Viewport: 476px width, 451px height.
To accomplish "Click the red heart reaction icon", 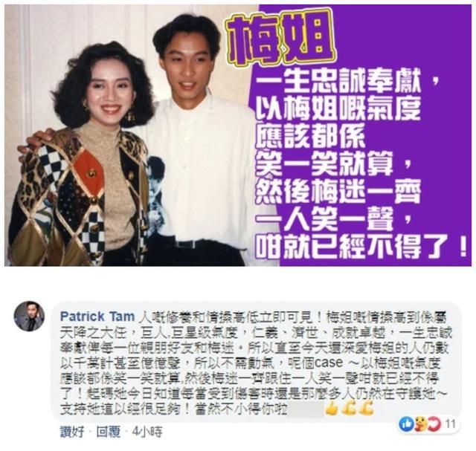I will (x=434, y=424).
